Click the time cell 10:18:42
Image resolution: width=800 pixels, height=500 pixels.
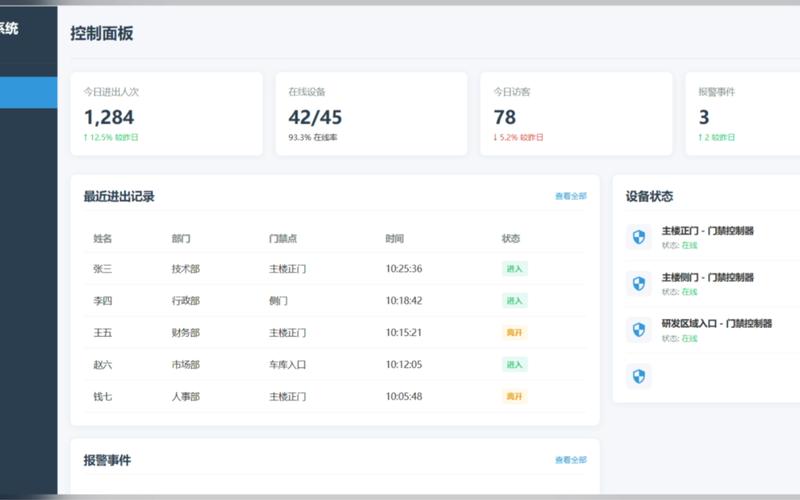(404, 301)
